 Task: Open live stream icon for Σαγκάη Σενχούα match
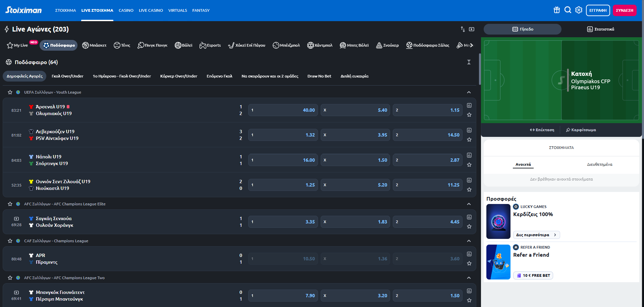coord(16,219)
